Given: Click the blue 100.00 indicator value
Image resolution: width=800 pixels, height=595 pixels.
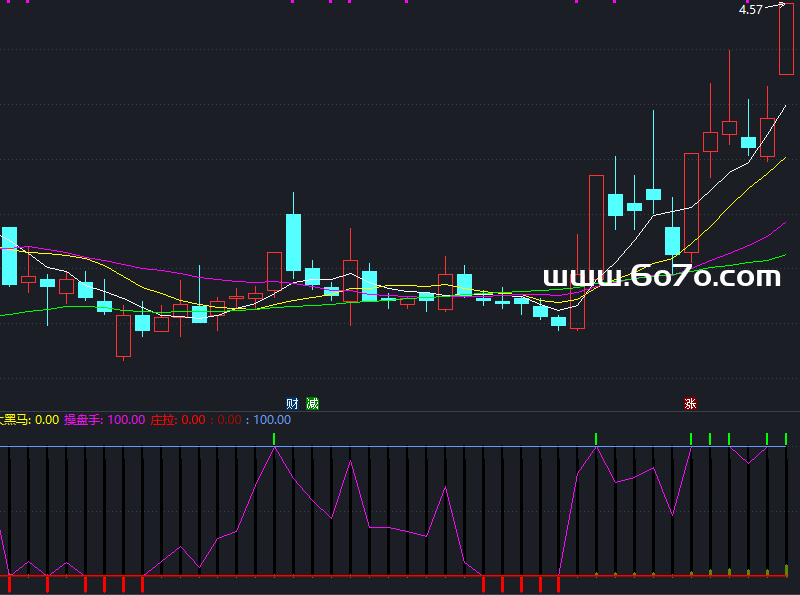Looking at the screenshot, I should (271, 420).
